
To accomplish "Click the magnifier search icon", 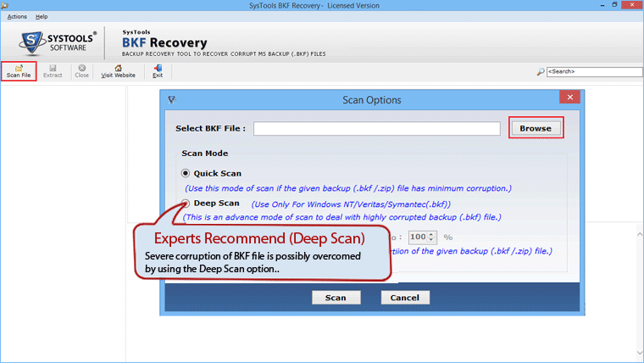I will 541,71.
